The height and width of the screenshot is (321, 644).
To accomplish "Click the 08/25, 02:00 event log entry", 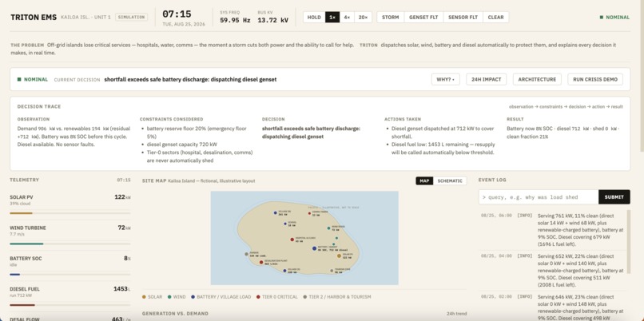I will 553,307.
